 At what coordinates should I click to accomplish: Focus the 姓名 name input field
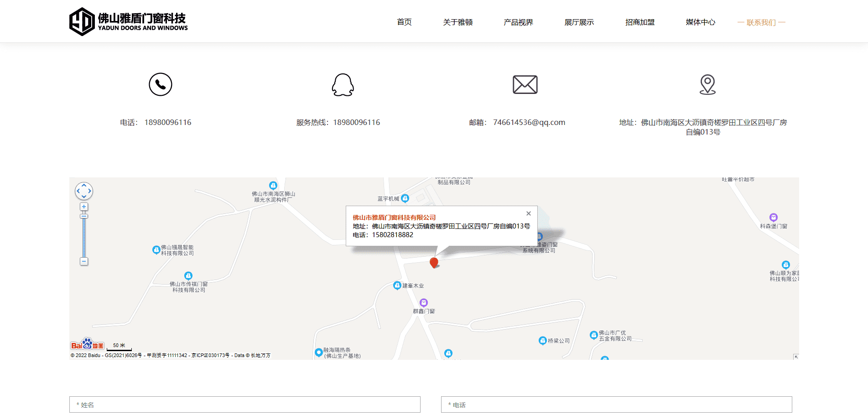click(244, 404)
